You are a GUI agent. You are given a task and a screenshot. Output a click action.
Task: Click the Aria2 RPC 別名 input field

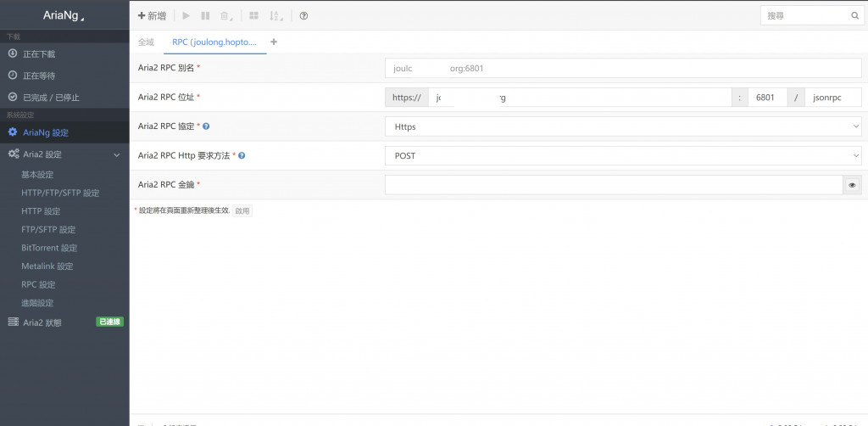click(623, 68)
